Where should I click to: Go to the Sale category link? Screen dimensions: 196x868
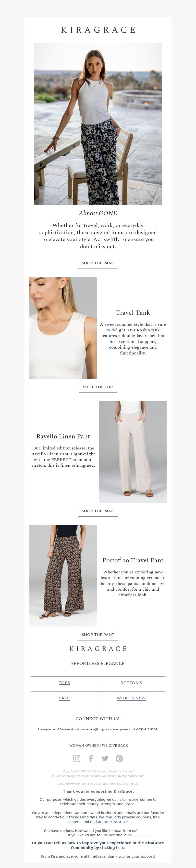(x=64, y=698)
